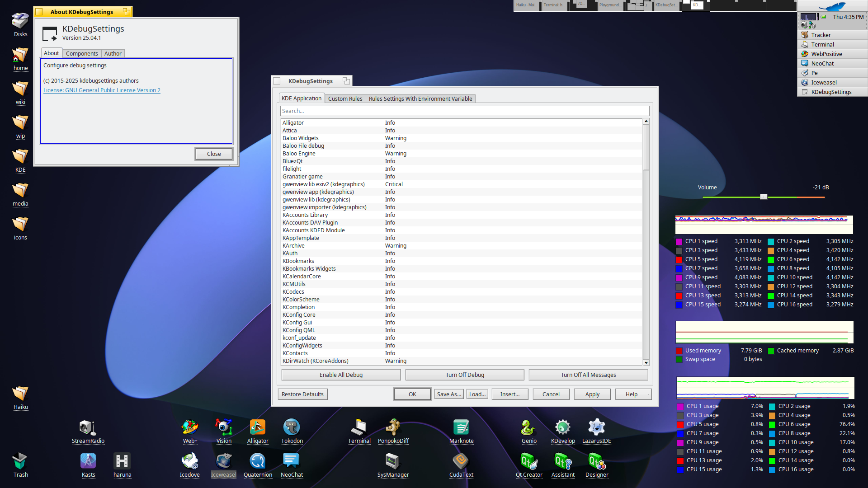Switch to WebPositive in Deskbar
Viewport: 868px width, 488px height.
[x=832, y=54]
